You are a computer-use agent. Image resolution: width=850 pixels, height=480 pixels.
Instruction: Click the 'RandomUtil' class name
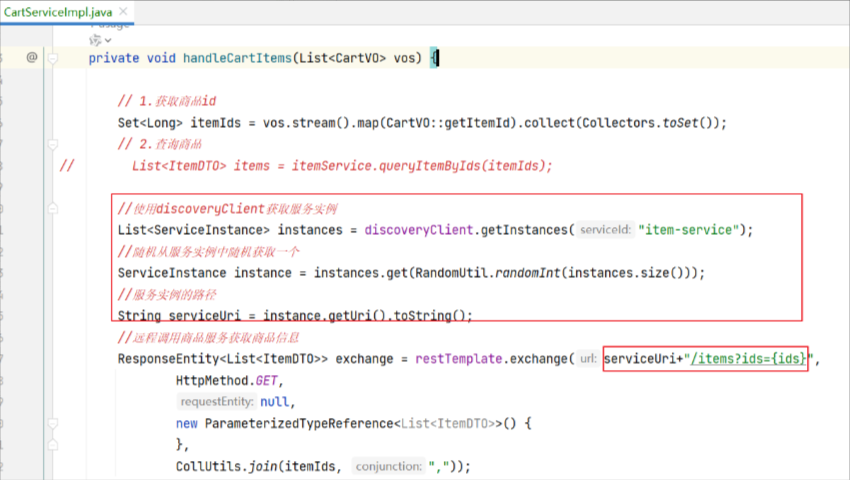click(x=451, y=273)
